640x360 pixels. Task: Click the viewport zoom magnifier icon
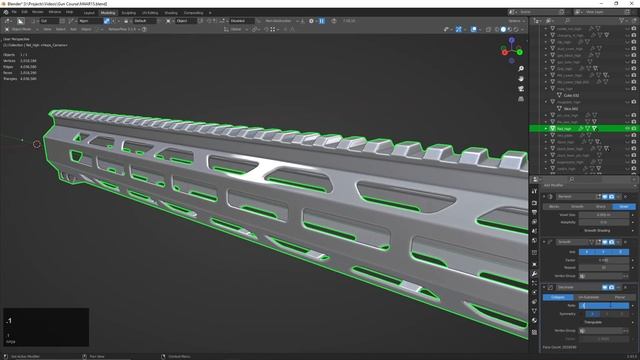click(x=521, y=69)
